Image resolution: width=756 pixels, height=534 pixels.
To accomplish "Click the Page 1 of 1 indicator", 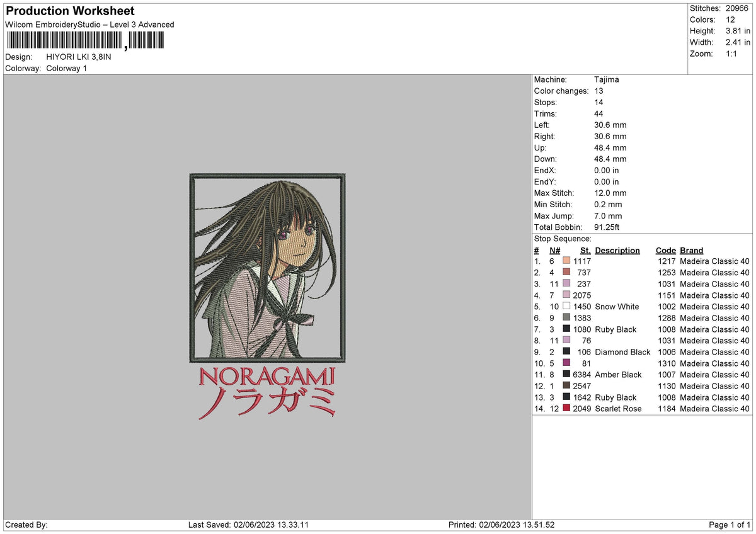I will 730,525.
